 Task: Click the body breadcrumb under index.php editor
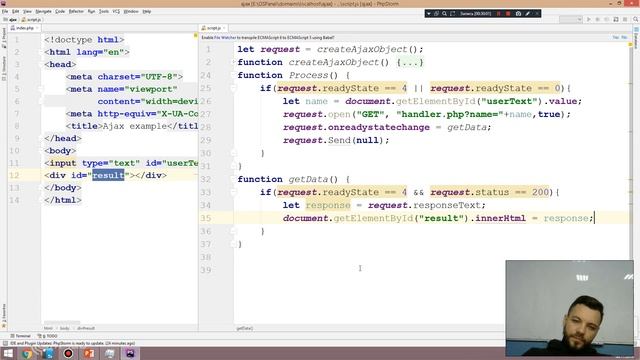[64, 328]
